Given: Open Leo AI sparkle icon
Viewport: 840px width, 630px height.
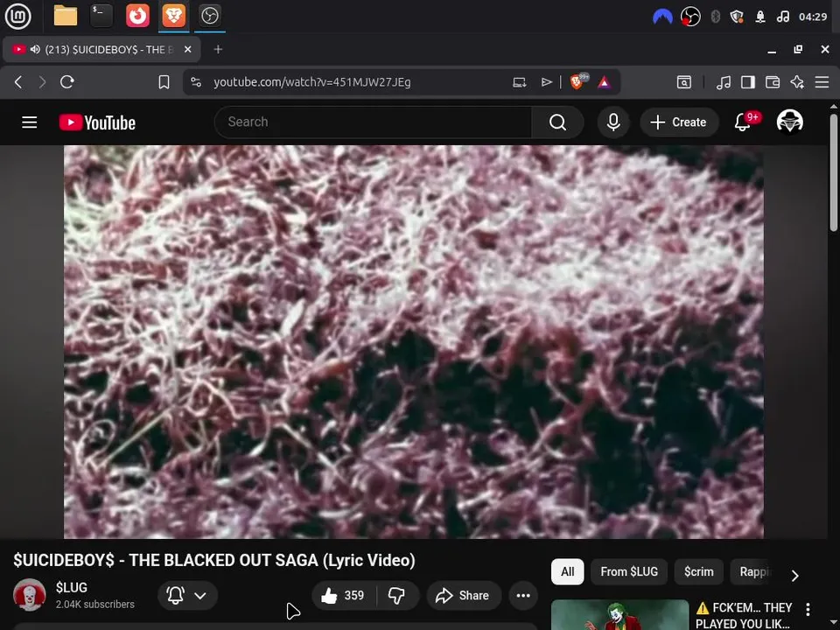Looking at the screenshot, I should pos(797,82).
